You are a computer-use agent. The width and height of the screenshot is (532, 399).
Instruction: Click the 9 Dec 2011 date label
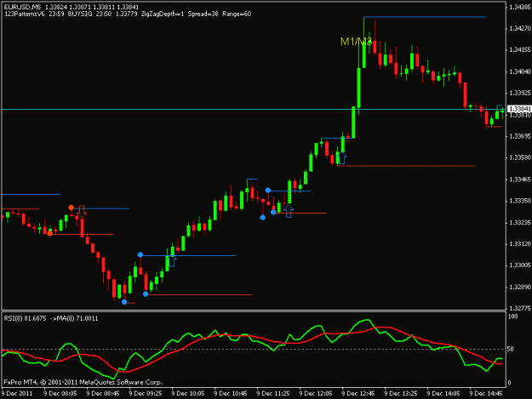(17, 394)
